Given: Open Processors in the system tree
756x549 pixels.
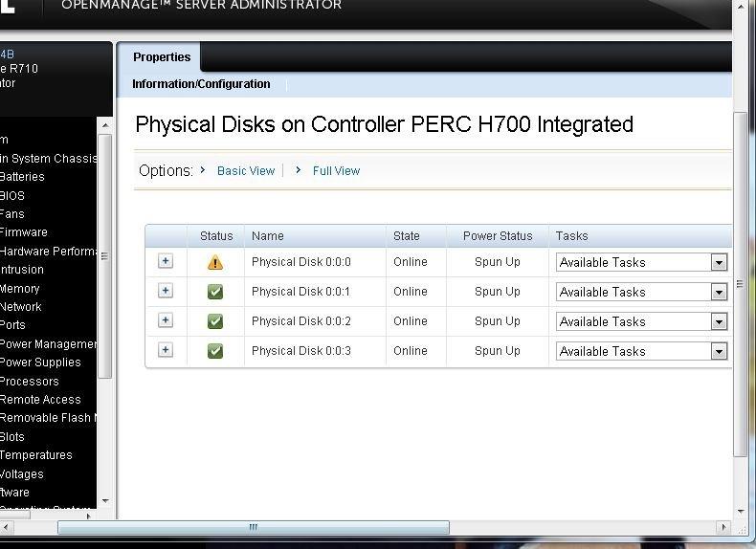Looking at the screenshot, I should click(30, 382).
